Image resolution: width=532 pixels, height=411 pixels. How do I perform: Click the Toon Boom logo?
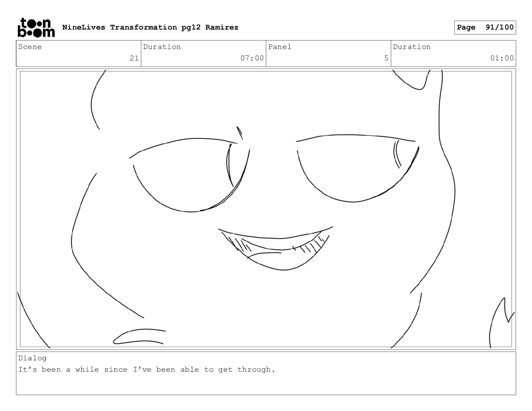(x=36, y=28)
